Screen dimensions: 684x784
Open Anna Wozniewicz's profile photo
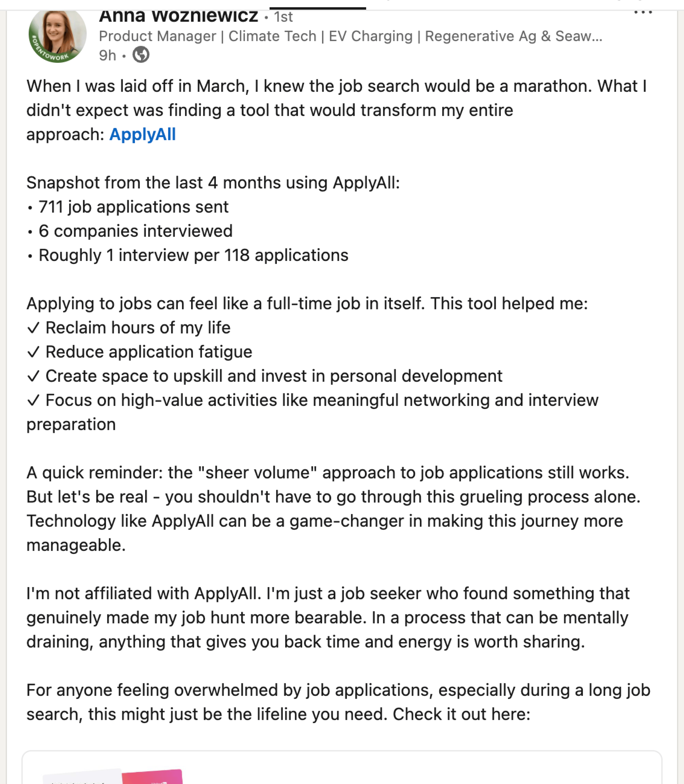(57, 34)
